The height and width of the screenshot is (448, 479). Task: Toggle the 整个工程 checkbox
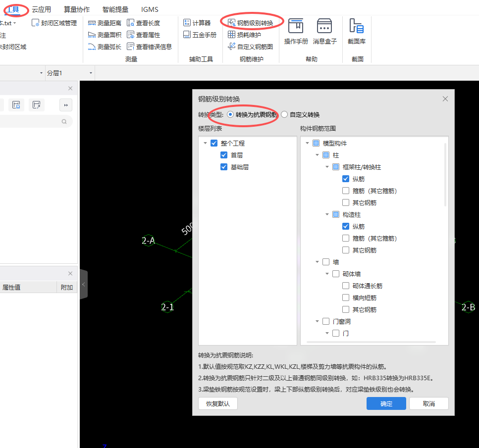click(x=214, y=143)
